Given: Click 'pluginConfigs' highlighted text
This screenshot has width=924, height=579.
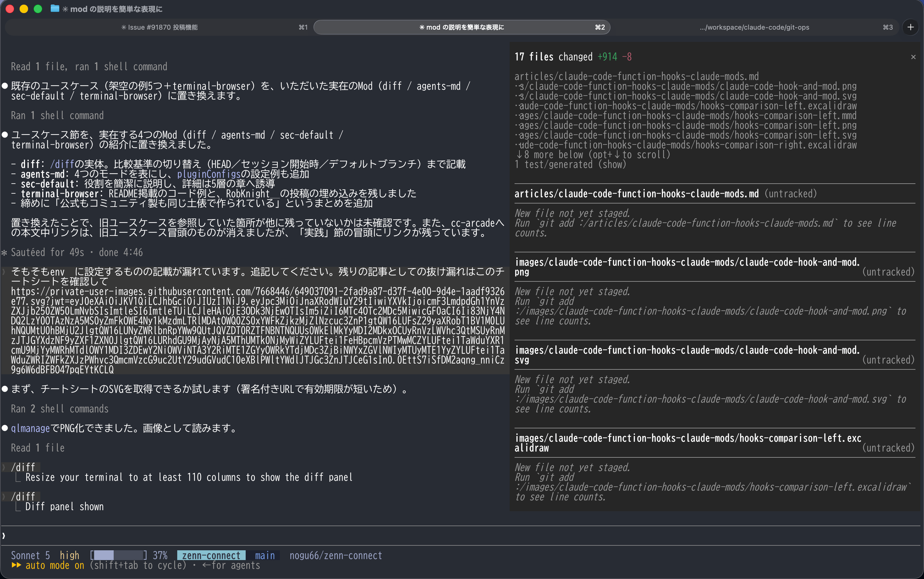Looking at the screenshot, I should (x=209, y=174).
